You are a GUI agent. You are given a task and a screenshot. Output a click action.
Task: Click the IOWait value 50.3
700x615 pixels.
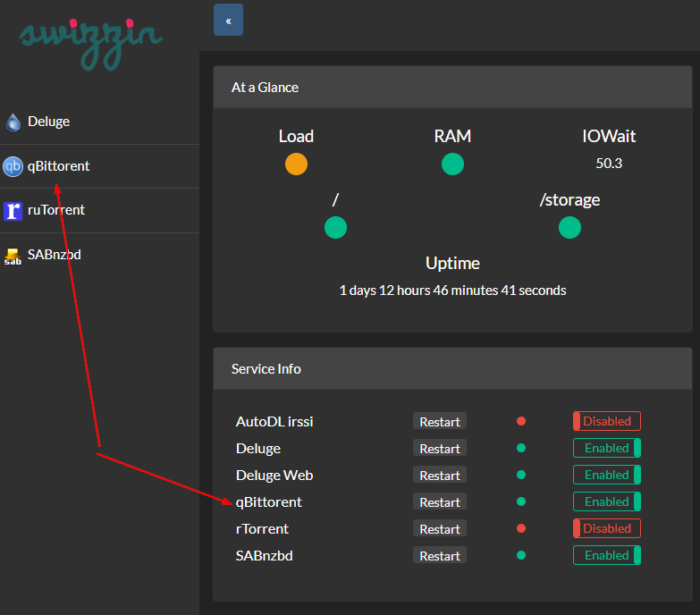[609, 164]
